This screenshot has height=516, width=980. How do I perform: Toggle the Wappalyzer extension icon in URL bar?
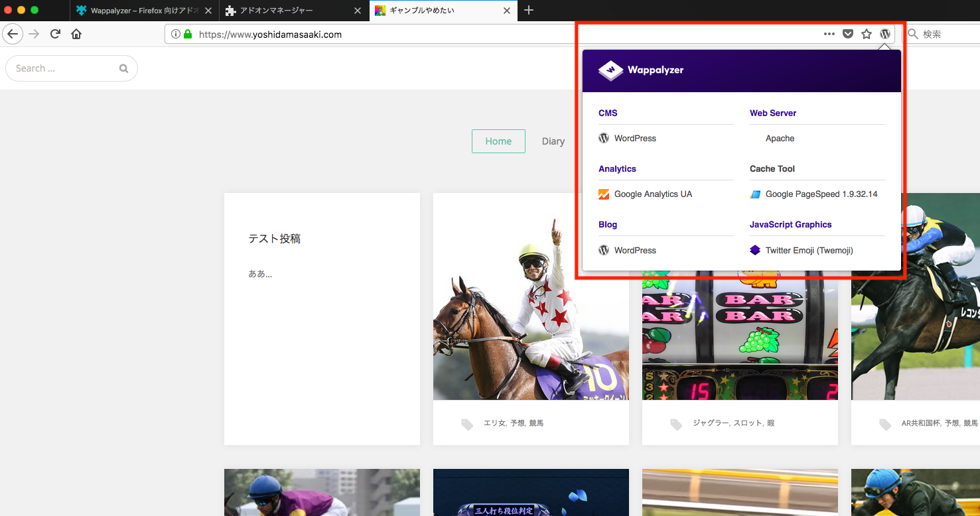885,34
